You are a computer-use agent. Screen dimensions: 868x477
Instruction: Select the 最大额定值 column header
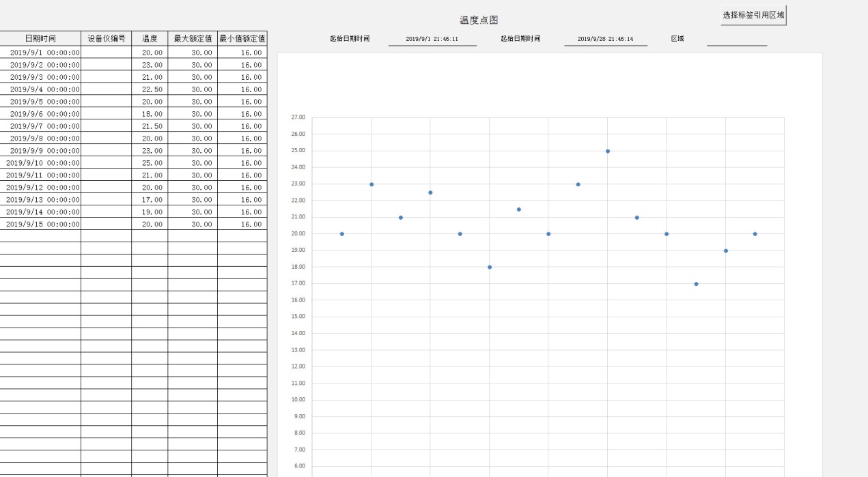tap(193, 39)
